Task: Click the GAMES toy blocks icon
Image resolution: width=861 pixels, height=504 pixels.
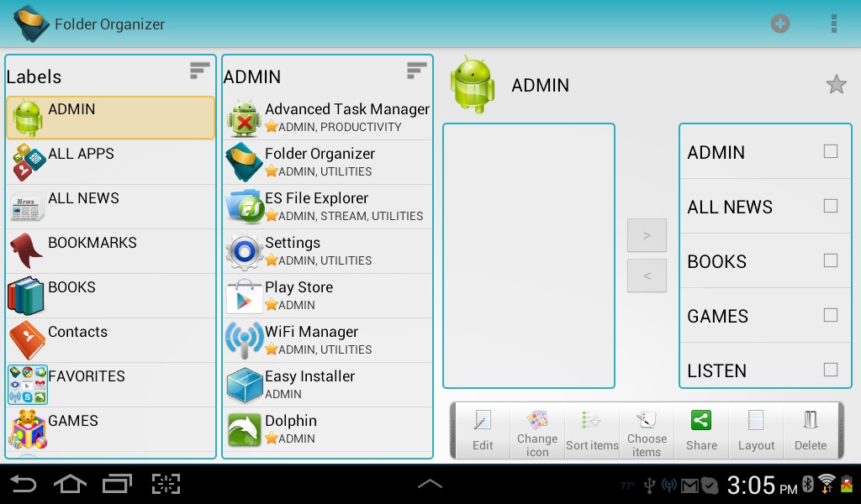Action: coord(27,429)
